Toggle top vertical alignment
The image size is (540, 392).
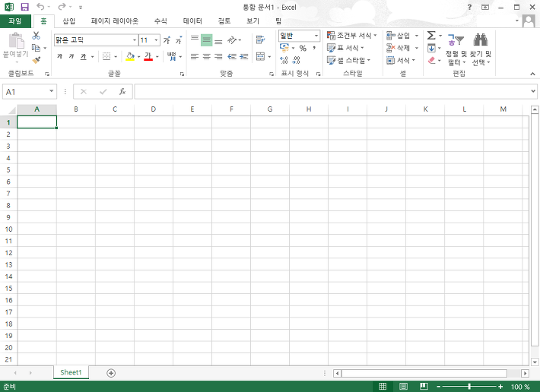pyautogui.click(x=195, y=40)
